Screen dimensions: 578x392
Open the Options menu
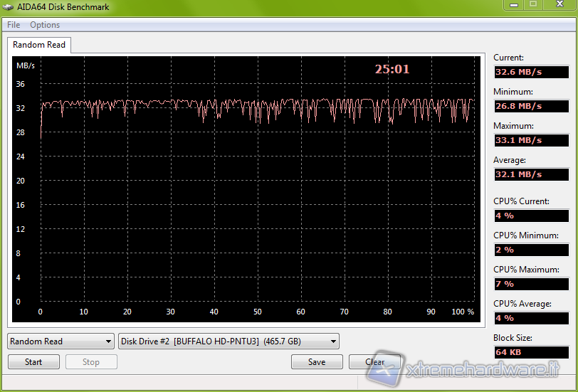[x=45, y=25]
